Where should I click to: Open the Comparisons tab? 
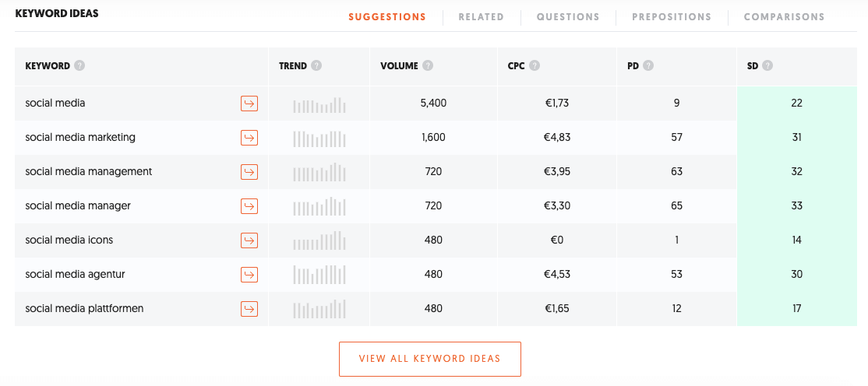click(x=784, y=17)
